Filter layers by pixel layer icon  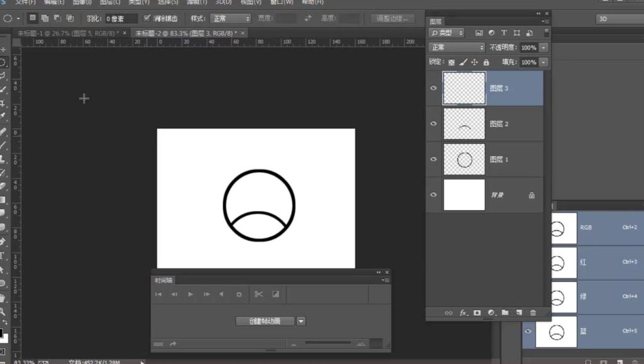479,33
